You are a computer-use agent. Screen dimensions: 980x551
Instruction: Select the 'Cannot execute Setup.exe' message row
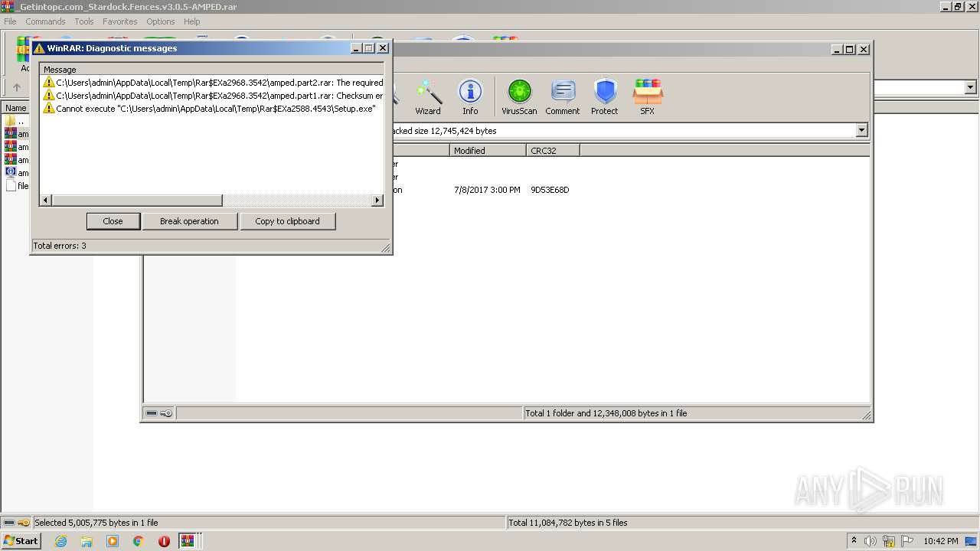click(209, 109)
